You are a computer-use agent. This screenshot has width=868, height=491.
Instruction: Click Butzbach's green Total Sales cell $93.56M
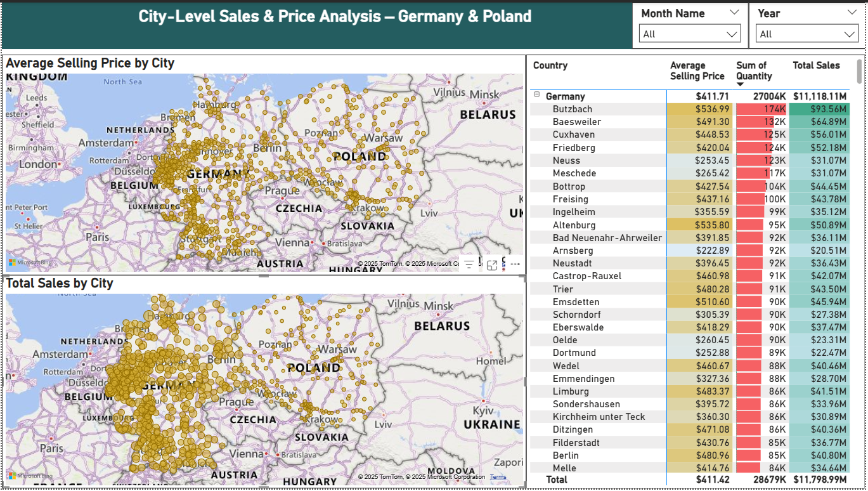point(819,109)
